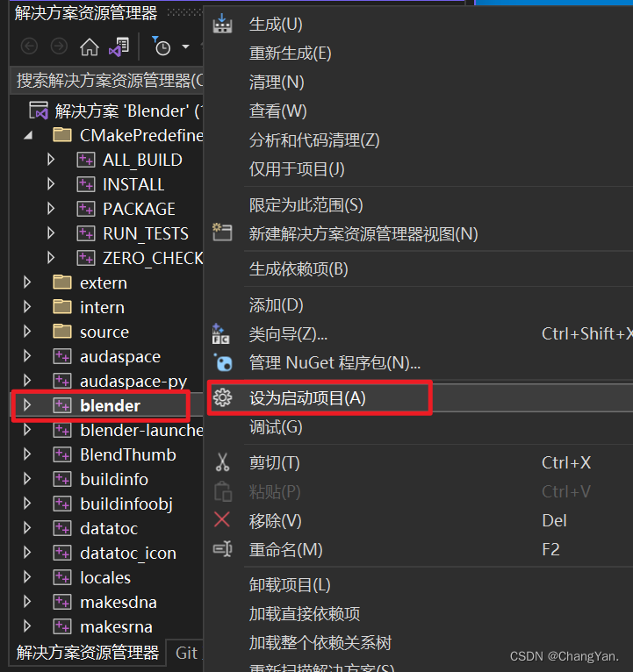This screenshot has height=672, width=633.
Task: Expand the buildinfo project node
Action: click(x=27, y=479)
